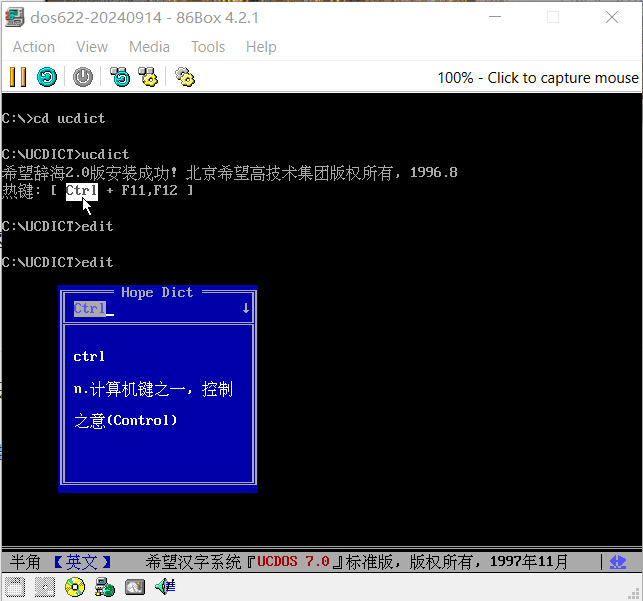This screenshot has width=643, height=601.
Task: Click the hard disk status icon
Action: (x=135, y=587)
